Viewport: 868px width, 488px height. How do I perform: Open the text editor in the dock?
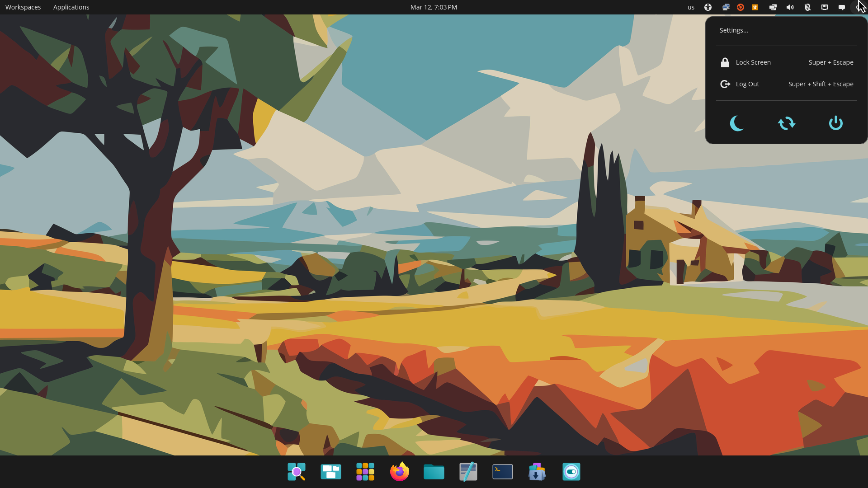tap(468, 471)
